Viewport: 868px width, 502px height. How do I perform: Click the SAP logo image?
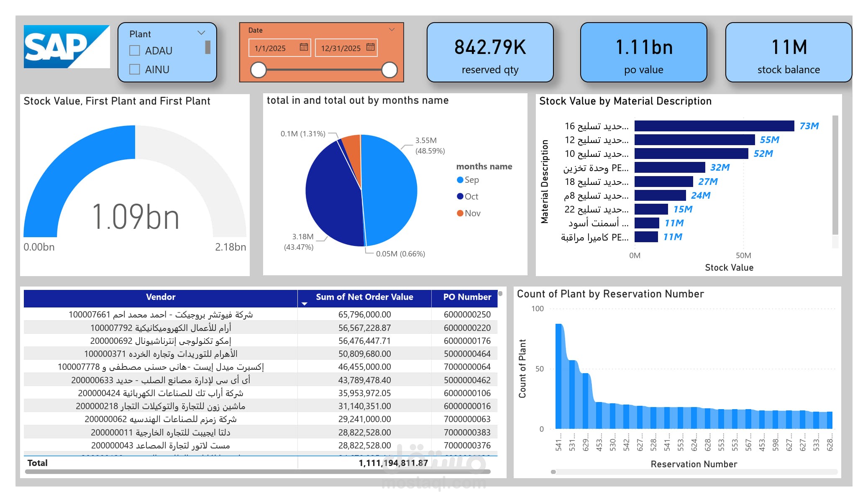coord(67,46)
